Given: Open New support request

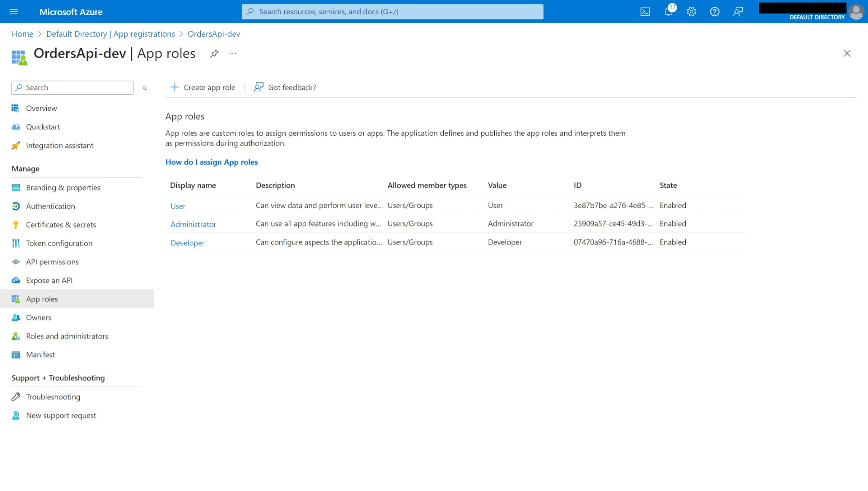Looking at the screenshot, I should (61, 415).
